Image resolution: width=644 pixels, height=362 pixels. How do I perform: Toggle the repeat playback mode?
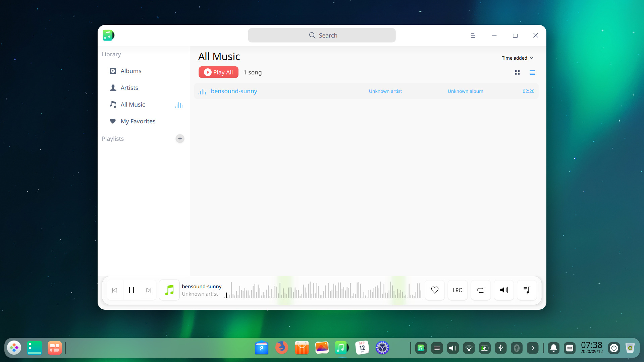tap(480, 290)
